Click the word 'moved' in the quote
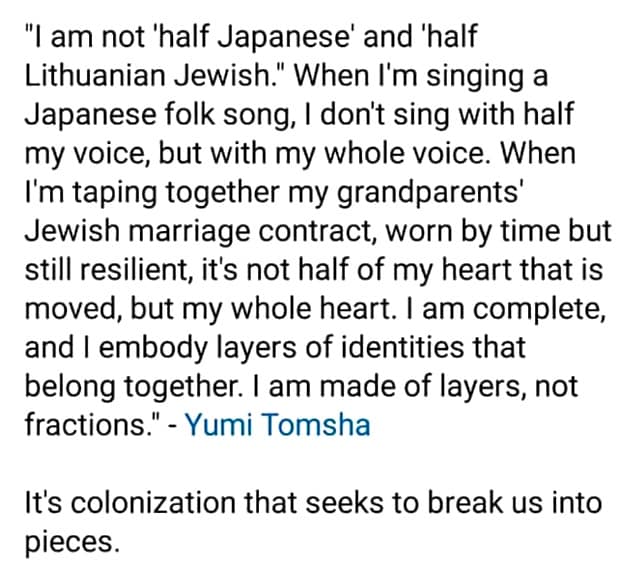The image size is (640, 583). tap(73, 309)
